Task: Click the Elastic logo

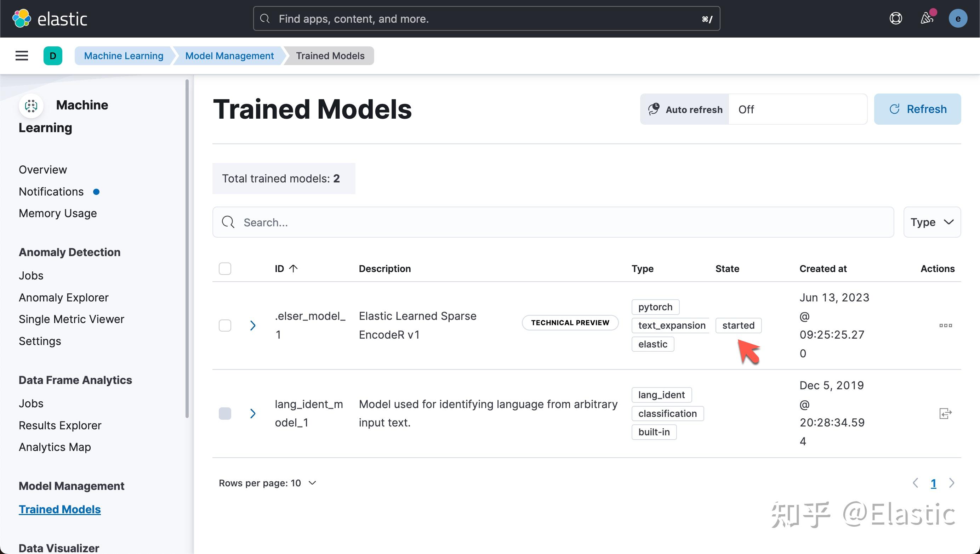Action: pos(50,18)
